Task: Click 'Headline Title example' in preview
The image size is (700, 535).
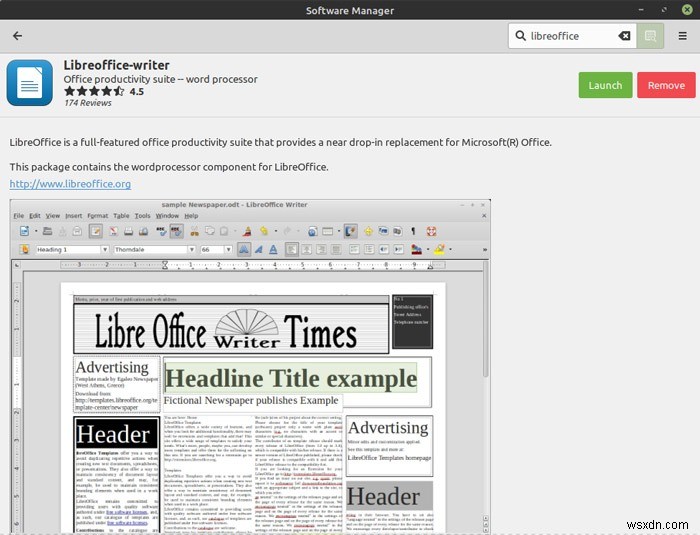Action: click(291, 379)
